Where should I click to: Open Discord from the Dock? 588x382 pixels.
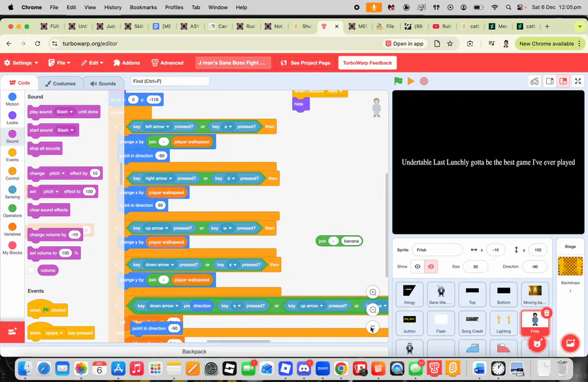pos(303,368)
